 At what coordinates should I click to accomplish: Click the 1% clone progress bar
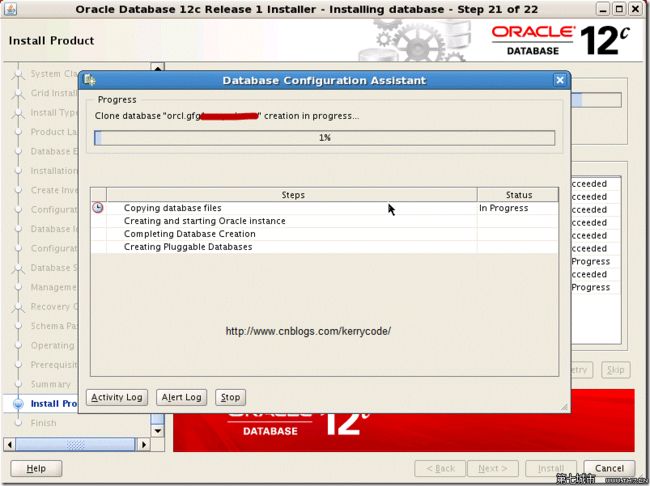point(324,138)
